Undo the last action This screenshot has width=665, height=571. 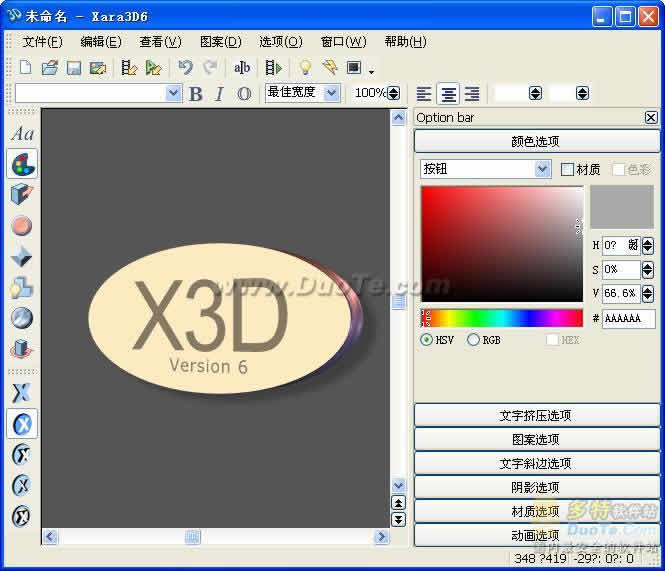[x=185, y=67]
